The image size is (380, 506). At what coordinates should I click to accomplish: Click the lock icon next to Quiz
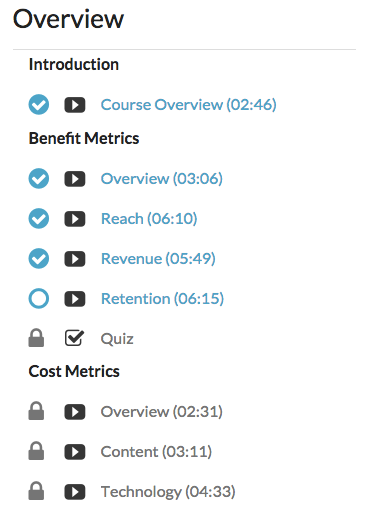pyautogui.click(x=36, y=338)
